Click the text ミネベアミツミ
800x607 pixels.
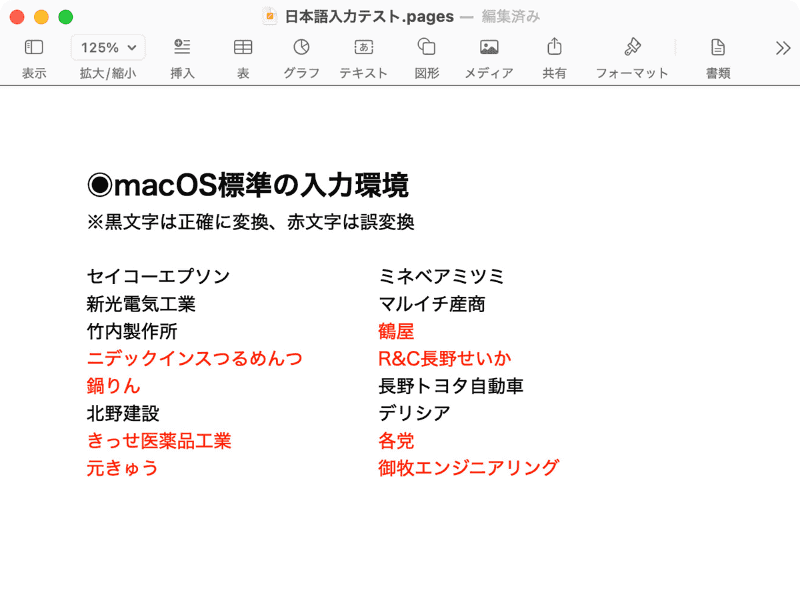441,276
